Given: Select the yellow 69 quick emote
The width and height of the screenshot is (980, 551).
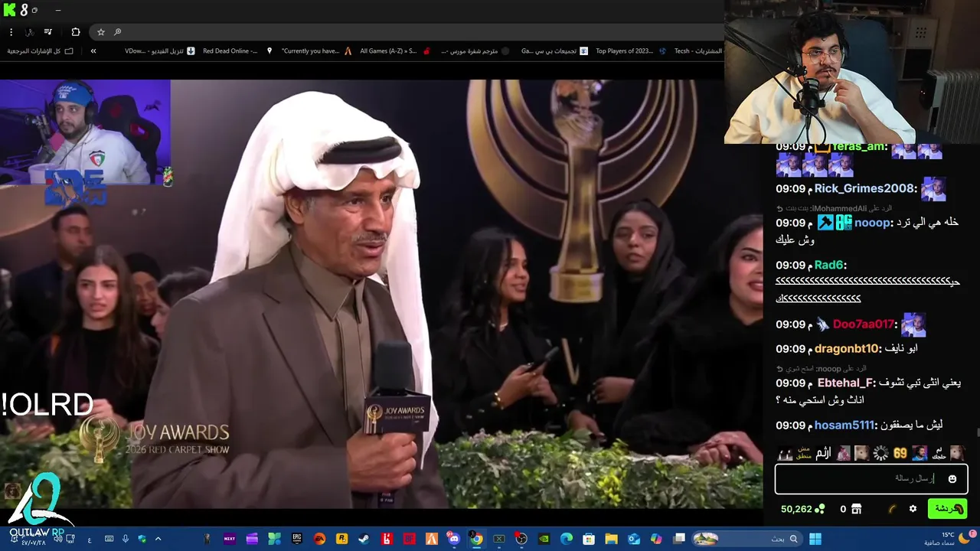Looking at the screenshot, I should 900,453.
